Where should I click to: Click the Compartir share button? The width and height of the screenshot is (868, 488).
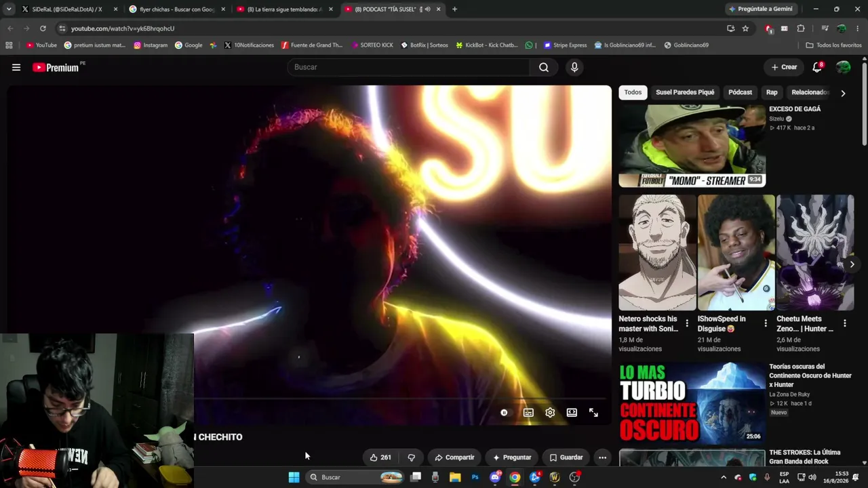click(x=454, y=457)
